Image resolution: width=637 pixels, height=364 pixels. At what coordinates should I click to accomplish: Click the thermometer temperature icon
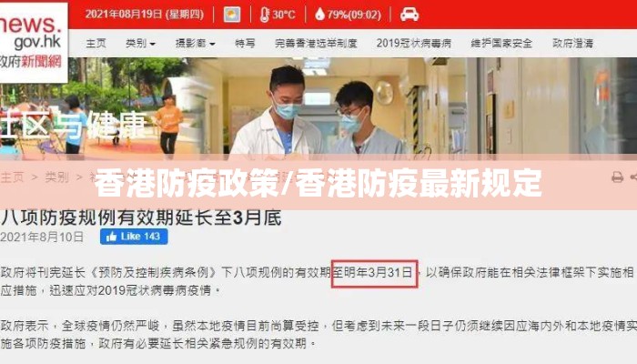point(265,15)
